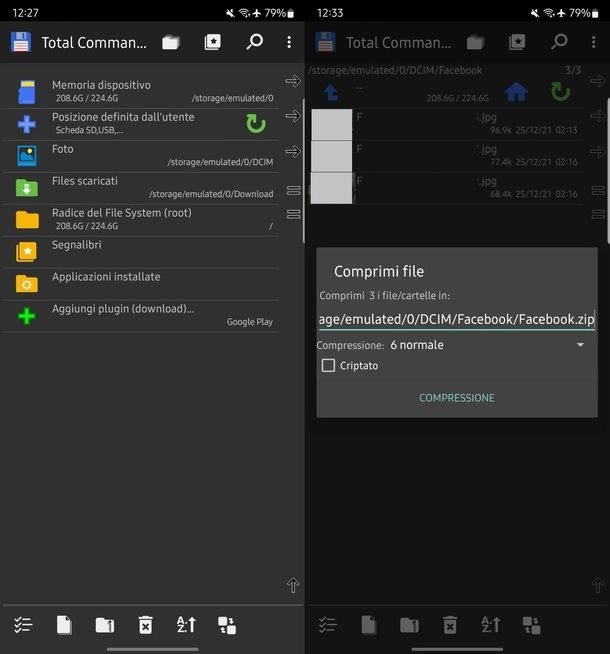Tap the delete trash icon on left bottom bar

point(146,625)
